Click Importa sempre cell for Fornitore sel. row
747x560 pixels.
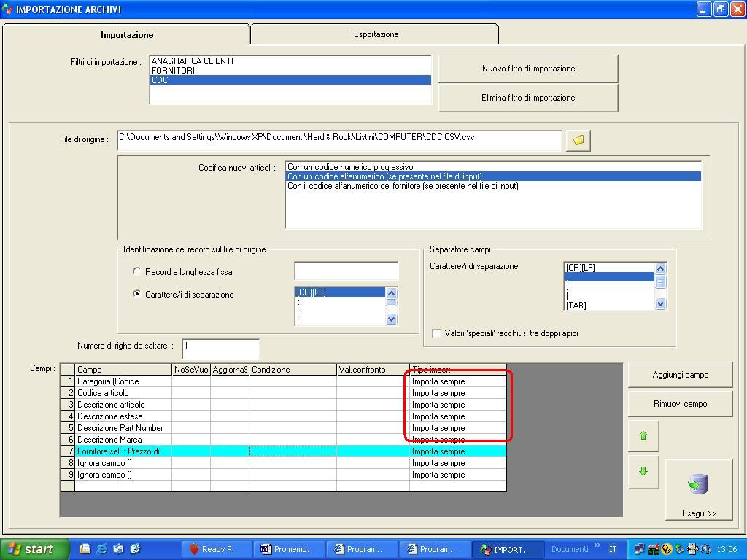pyautogui.click(x=458, y=451)
